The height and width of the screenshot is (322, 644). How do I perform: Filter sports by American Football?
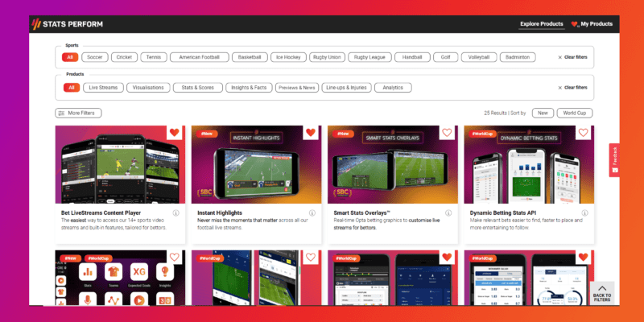199,57
